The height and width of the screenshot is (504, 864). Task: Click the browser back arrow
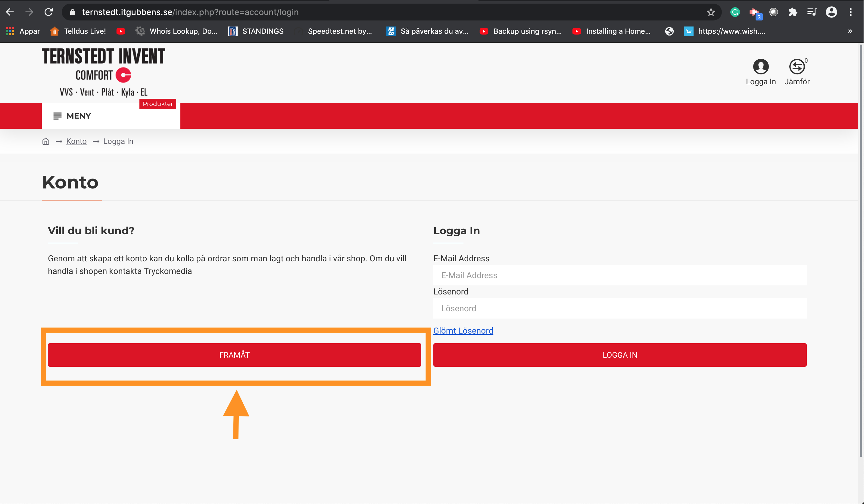(10, 12)
